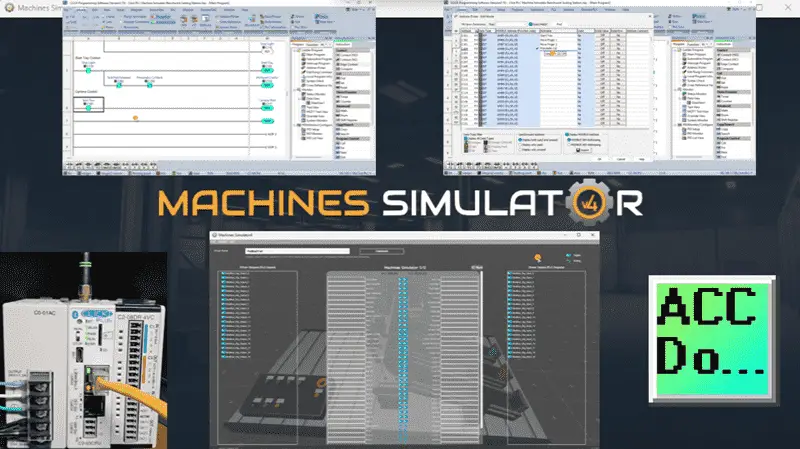Click the Connect button in Machines Simulator
800x449 pixels.
382,251
